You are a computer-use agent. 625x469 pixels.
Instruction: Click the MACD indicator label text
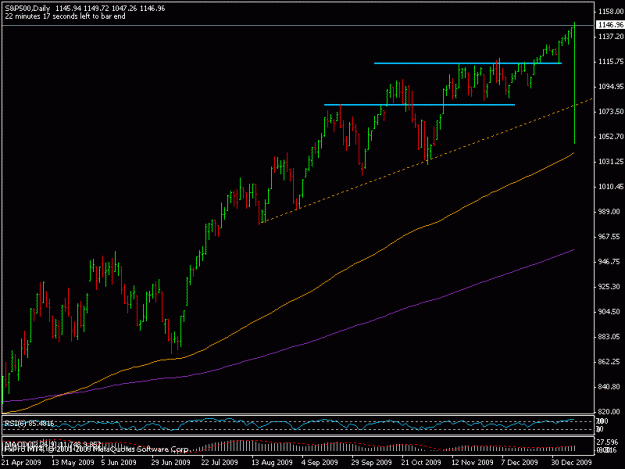[x=52, y=443]
